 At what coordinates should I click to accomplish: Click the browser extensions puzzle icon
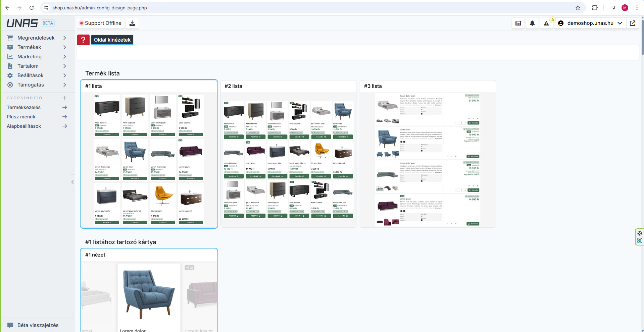tap(595, 8)
